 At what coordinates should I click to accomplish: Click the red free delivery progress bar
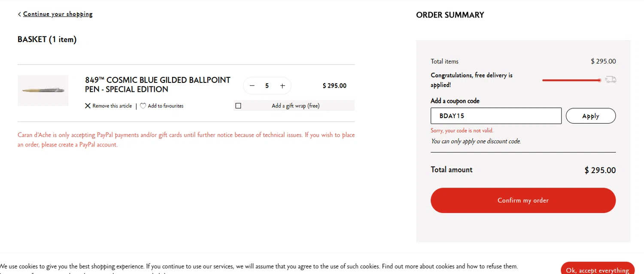[571, 80]
